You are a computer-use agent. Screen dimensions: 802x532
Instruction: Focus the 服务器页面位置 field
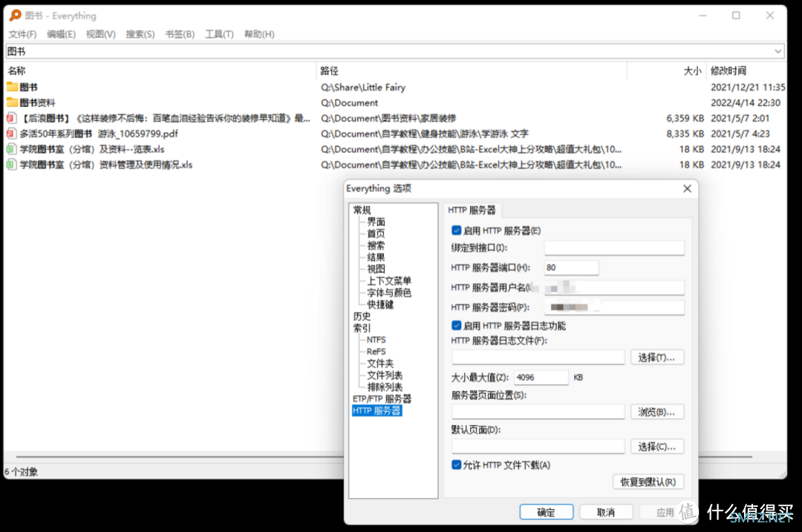click(538, 411)
